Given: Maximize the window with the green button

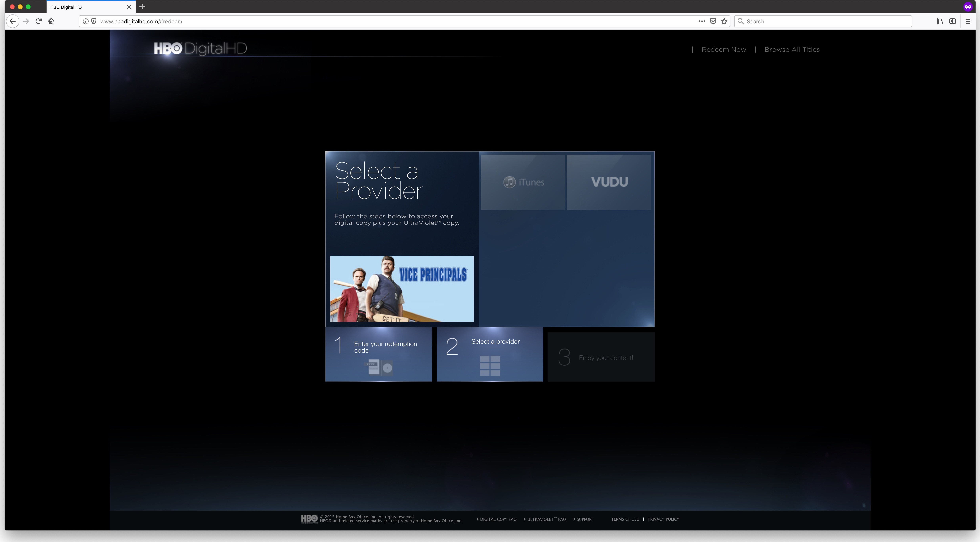Looking at the screenshot, I should (28, 7).
